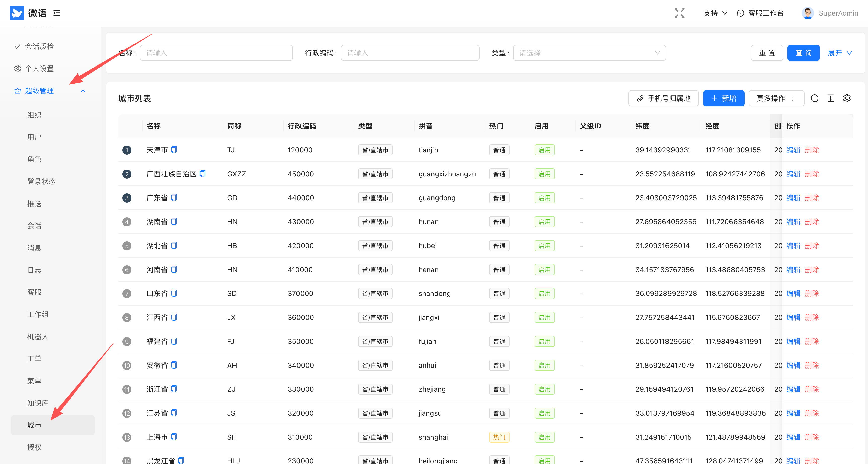Click the 新增 button
Screen dimensions: 868x464
tap(723, 98)
